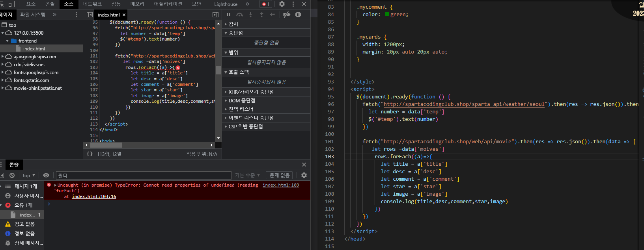Open index.html:103 link in error message
The width and height of the screenshot is (644, 250).
(x=281, y=185)
